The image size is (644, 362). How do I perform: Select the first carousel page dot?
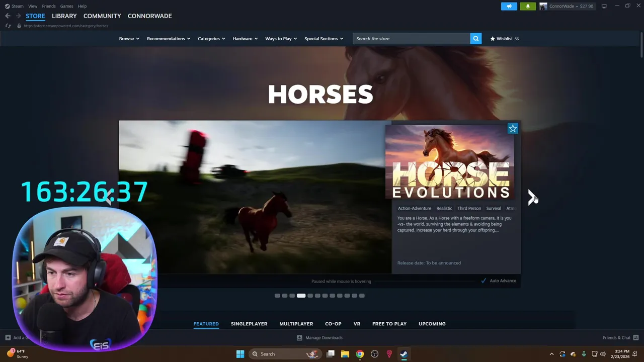point(277,296)
